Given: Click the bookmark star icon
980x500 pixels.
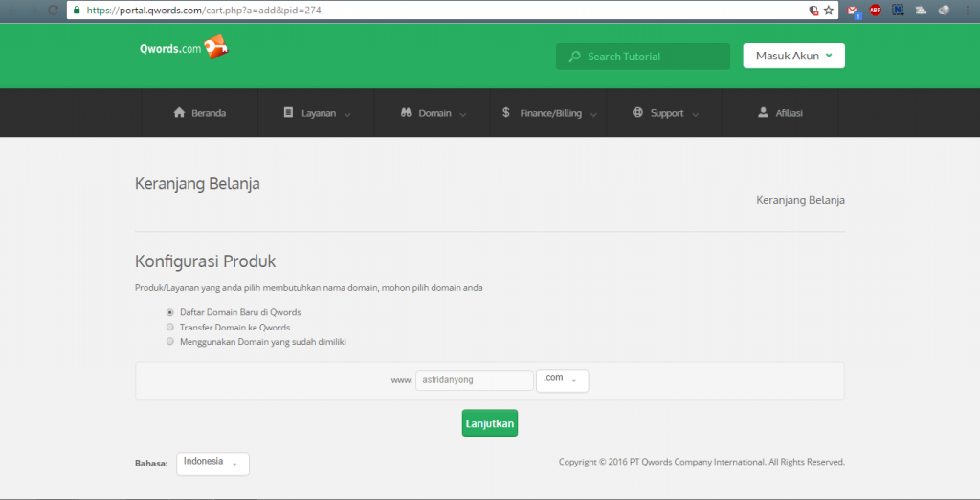Looking at the screenshot, I should (x=829, y=10).
